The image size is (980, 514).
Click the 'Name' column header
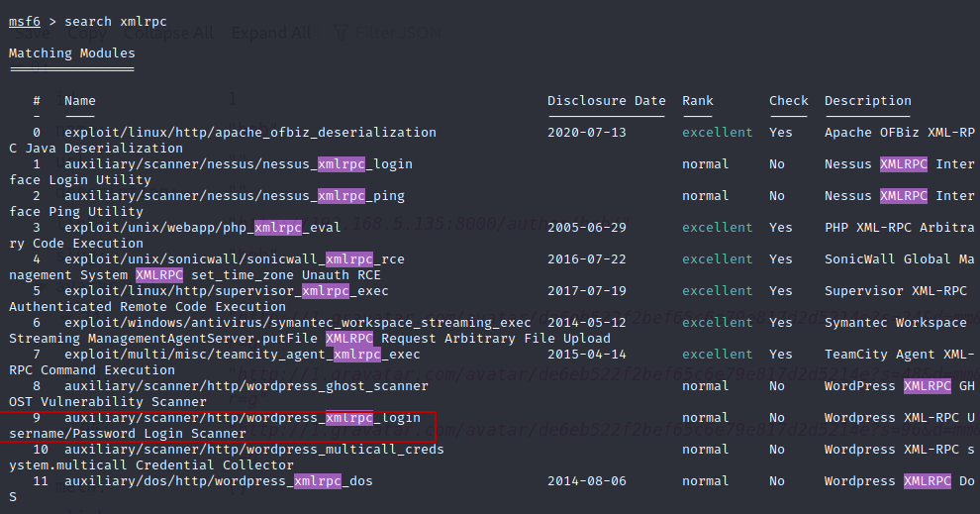pyautogui.click(x=80, y=101)
